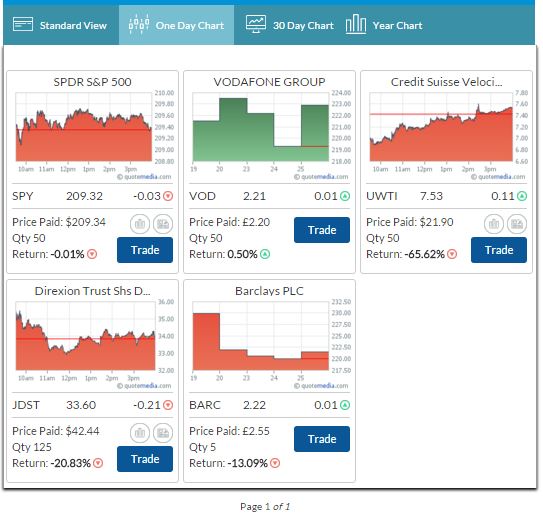543x519 pixels.
Task: Click Price Paid: £2.55 text
Action: click(x=229, y=431)
